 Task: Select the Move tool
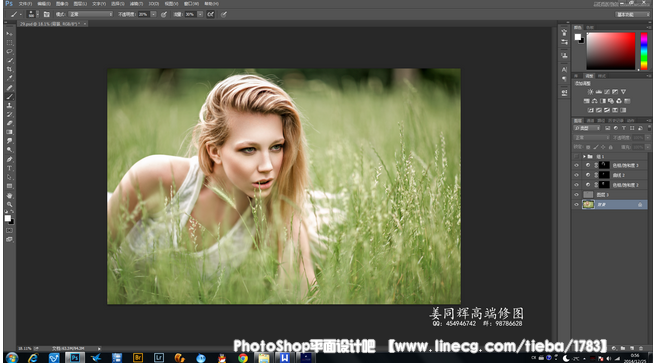pyautogui.click(x=9, y=34)
